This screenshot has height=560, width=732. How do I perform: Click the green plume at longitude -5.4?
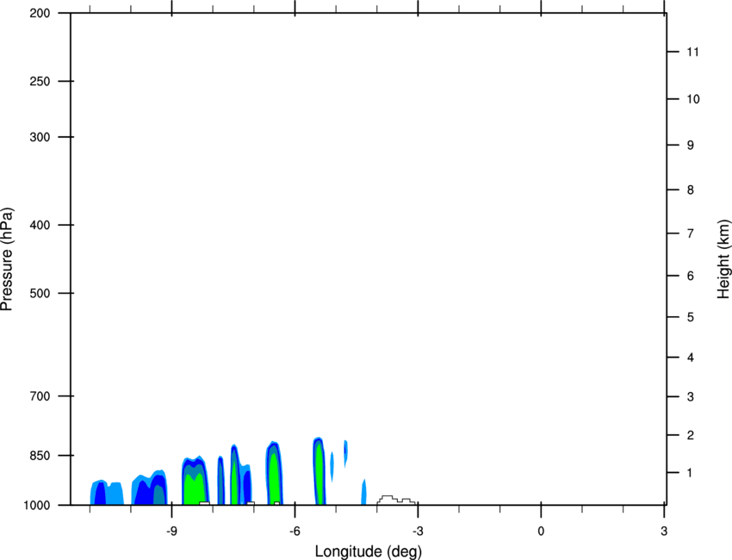click(319, 472)
